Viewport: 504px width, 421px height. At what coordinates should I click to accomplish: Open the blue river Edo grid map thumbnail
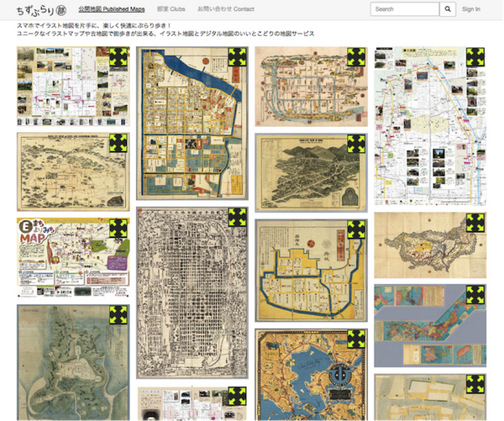pyautogui.click(x=192, y=124)
